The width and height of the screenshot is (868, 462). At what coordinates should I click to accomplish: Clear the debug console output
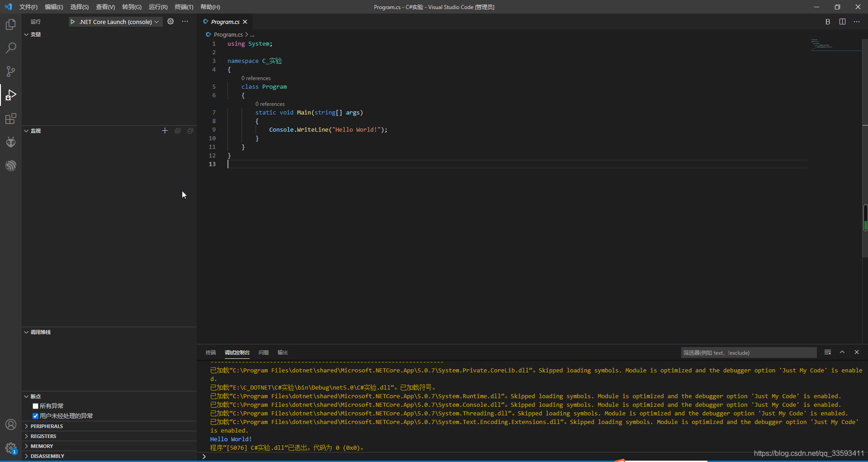[828, 352]
